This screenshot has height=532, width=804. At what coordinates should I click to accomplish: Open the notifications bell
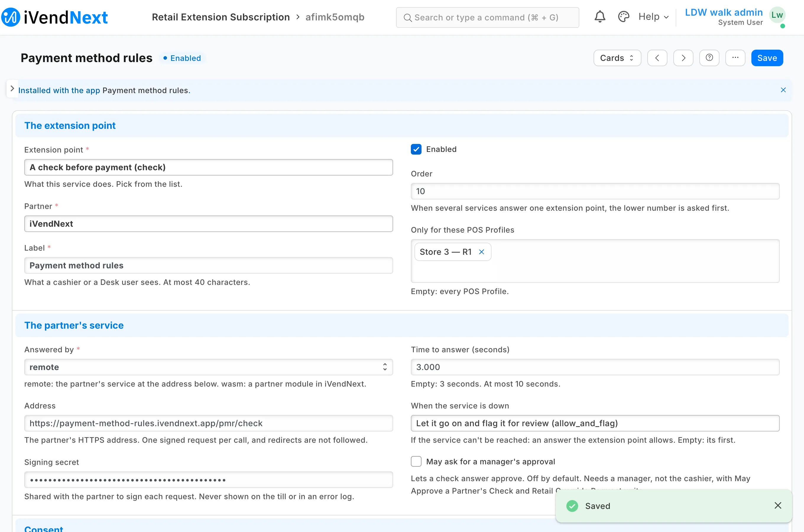[x=600, y=17]
